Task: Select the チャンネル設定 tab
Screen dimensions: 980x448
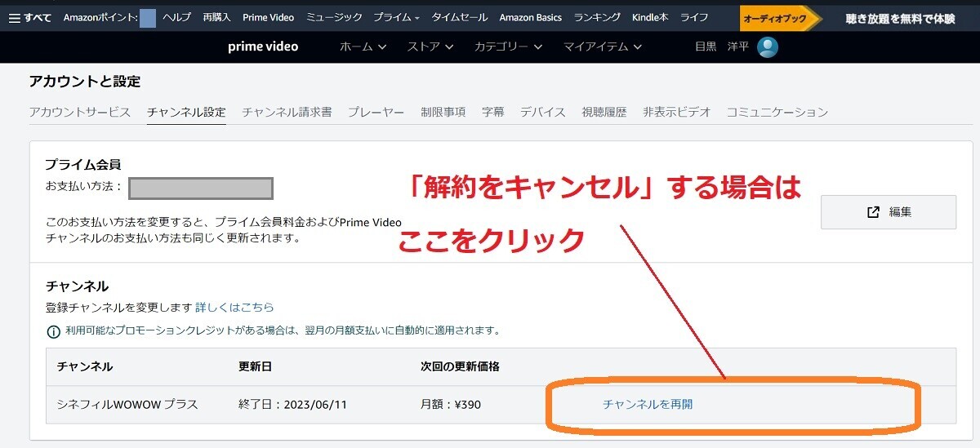Action: click(x=186, y=113)
